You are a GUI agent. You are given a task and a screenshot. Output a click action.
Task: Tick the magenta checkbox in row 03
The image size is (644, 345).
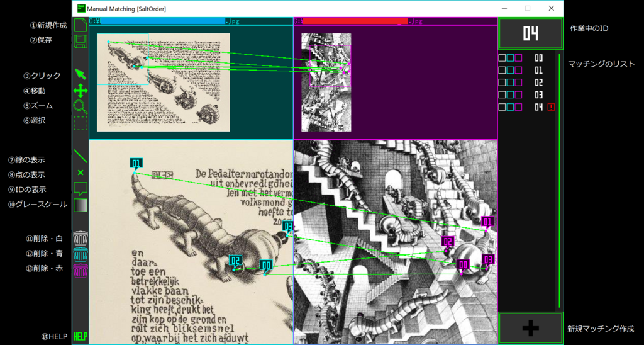518,94
